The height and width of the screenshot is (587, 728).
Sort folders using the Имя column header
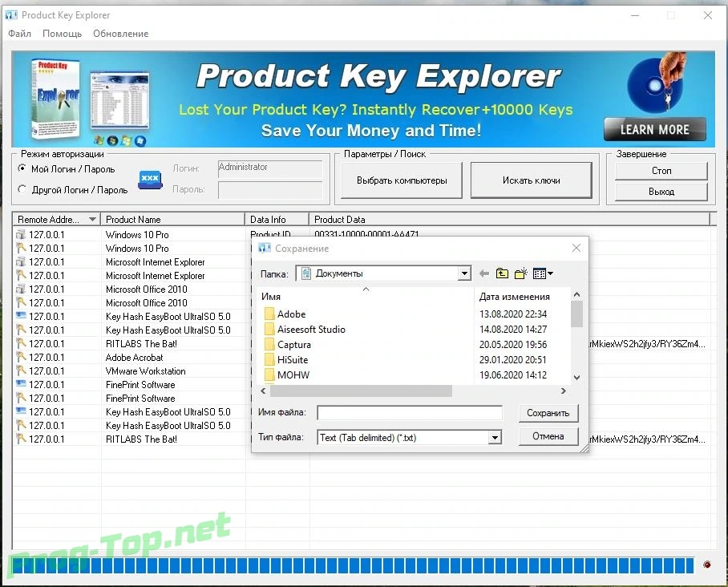point(271,297)
